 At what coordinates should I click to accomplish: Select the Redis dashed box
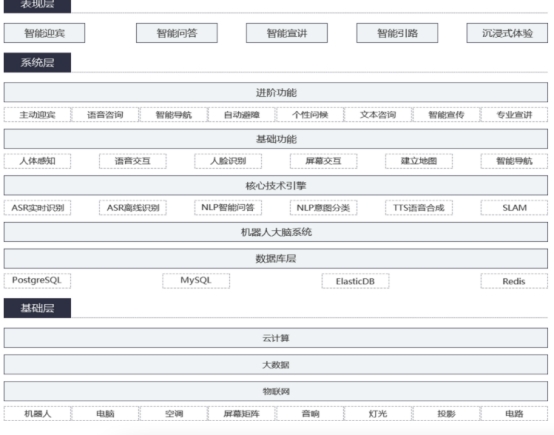[x=514, y=281]
